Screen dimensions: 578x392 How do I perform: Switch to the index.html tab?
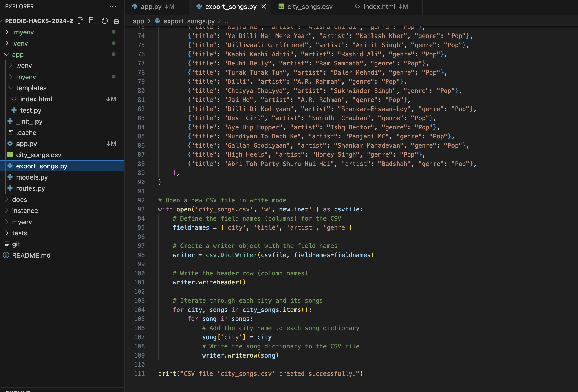pos(379,7)
